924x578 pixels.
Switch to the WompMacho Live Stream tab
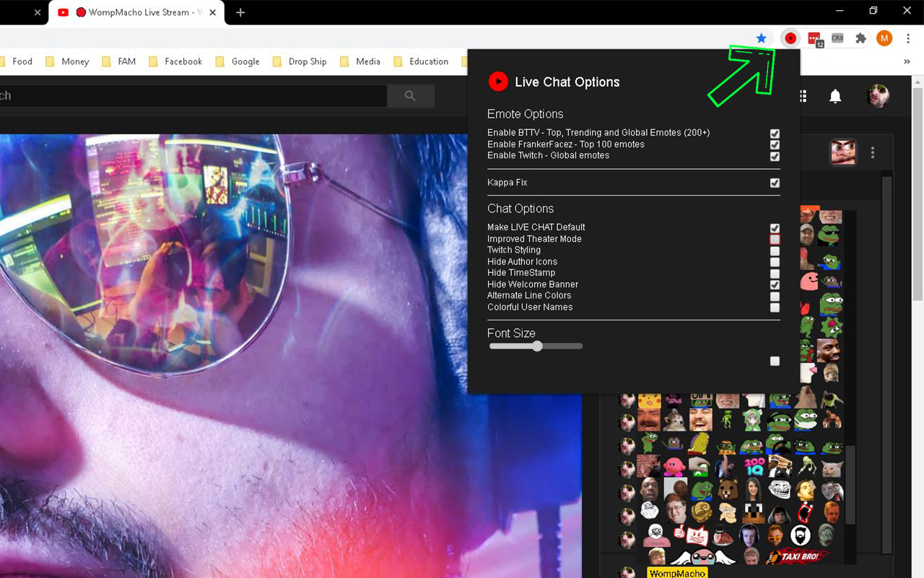pos(137,12)
